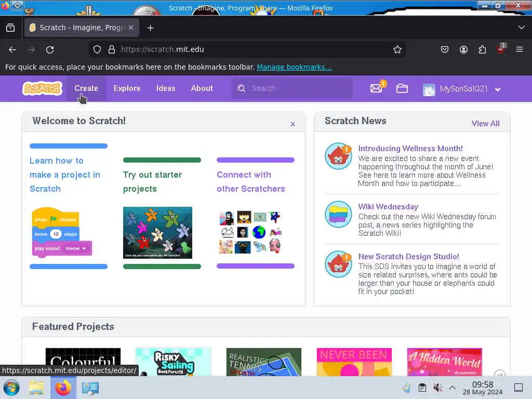Go back to the previous page

click(x=12, y=49)
